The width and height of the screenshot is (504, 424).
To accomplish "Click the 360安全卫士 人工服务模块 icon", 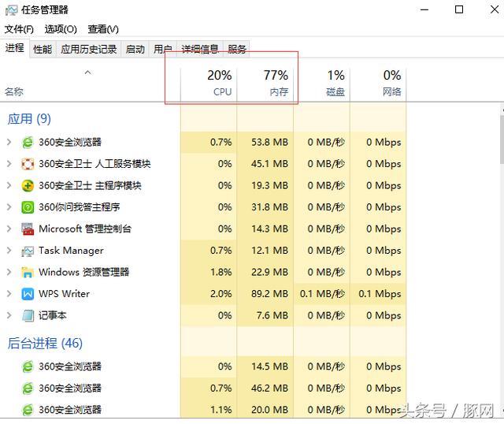I will (28, 164).
